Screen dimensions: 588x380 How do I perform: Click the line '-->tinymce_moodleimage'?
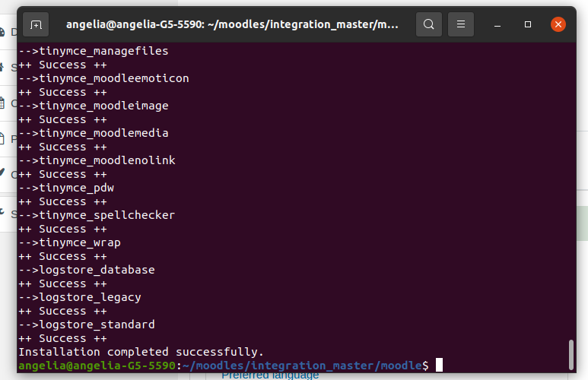coord(94,106)
